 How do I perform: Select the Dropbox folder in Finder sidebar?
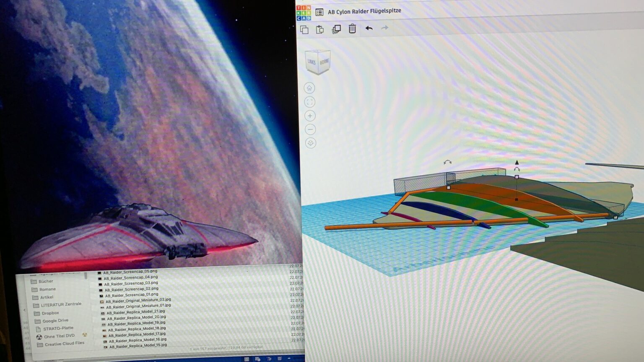[50, 313]
